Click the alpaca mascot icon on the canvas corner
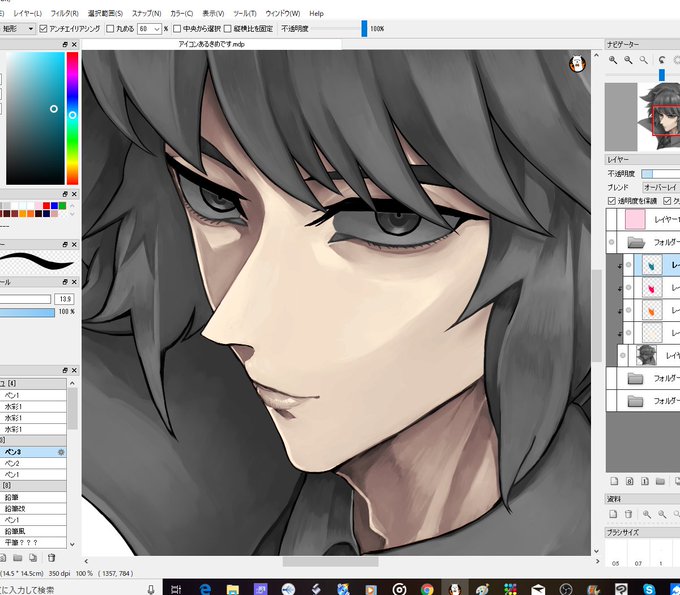 pyautogui.click(x=577, y=64)
